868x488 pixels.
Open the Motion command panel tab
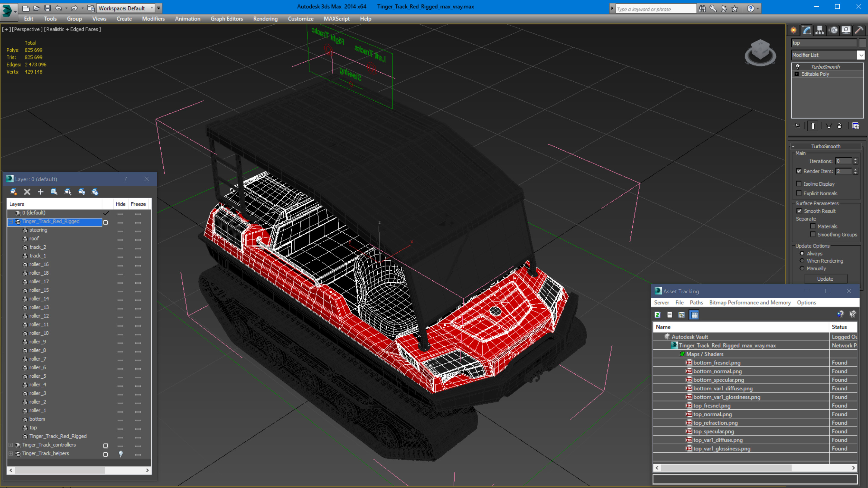833,30
